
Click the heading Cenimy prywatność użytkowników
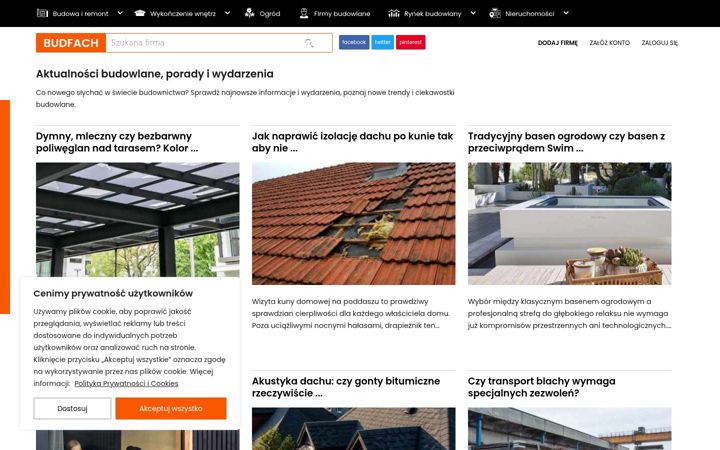113,293
